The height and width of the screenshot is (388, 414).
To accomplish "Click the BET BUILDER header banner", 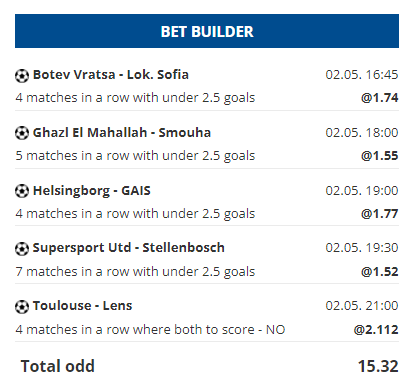I will point(207,31).
